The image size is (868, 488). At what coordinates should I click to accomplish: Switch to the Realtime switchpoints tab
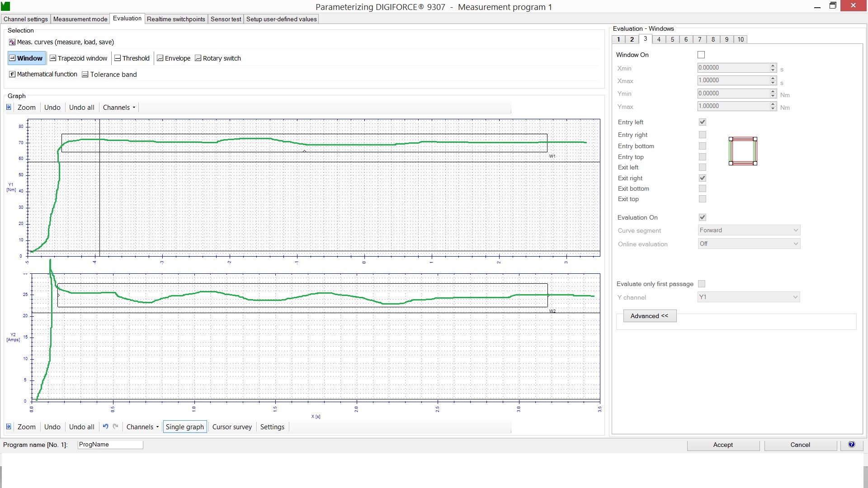pos(176,19)
